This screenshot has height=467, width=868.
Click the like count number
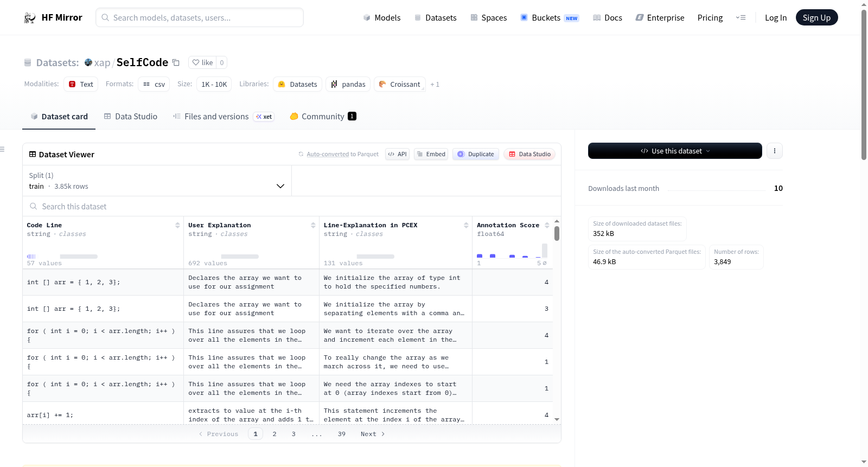point(221,62)
